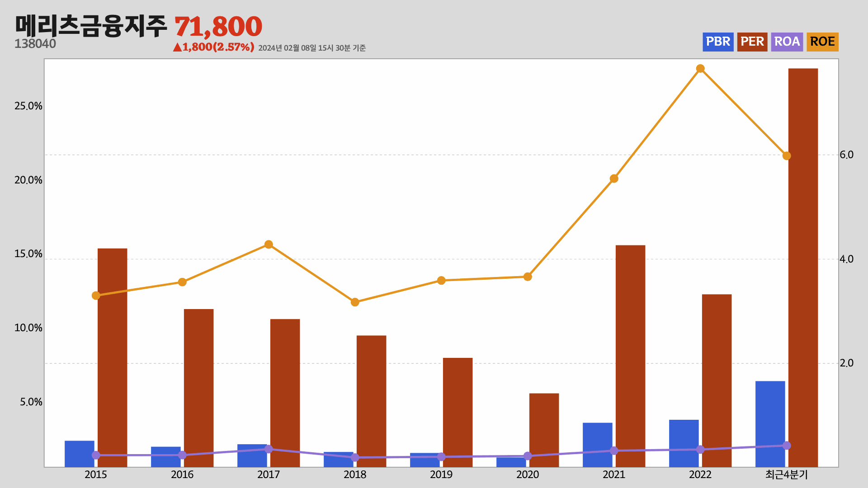Click the 2021 ROA purple data point

click(x=614, y=450)
